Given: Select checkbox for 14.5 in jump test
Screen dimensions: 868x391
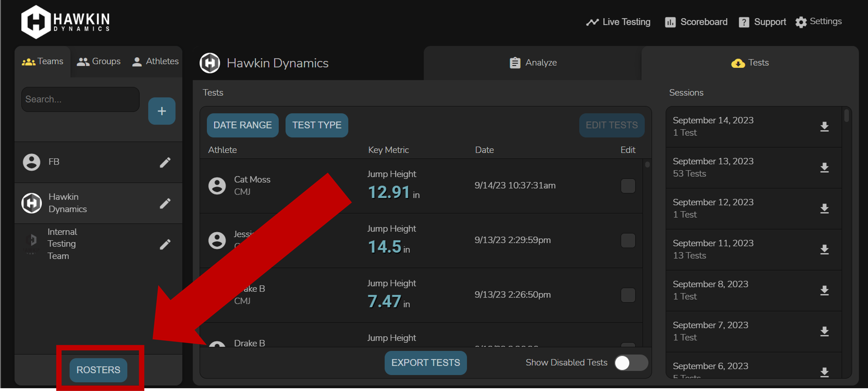Looking at the screenshot, I should tap(628, 240).
